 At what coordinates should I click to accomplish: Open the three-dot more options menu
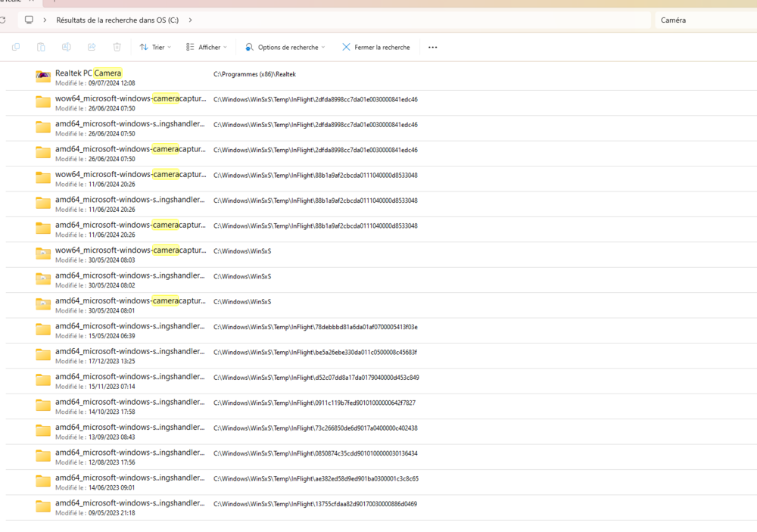coord(432,47)
